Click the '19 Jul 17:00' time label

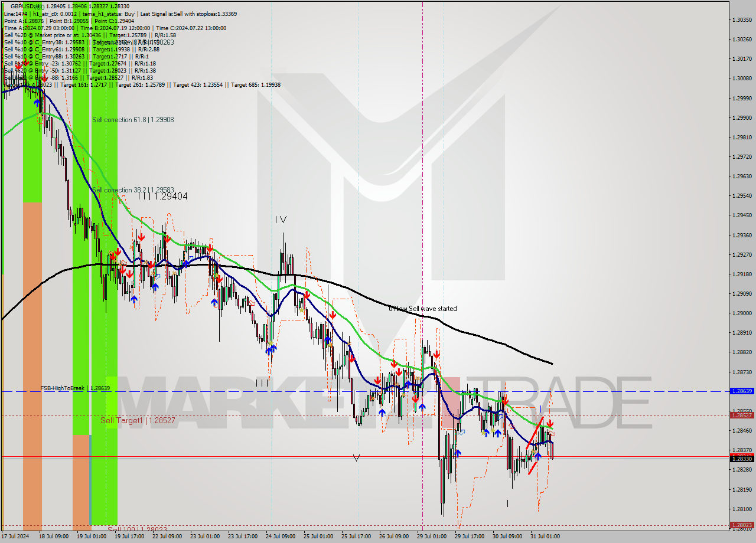[129, 537]
